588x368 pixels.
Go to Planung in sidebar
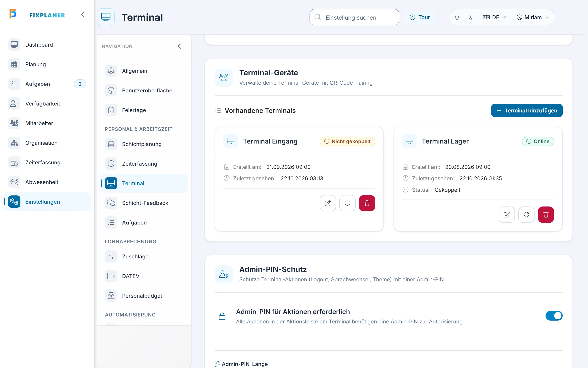coord(47,64)
